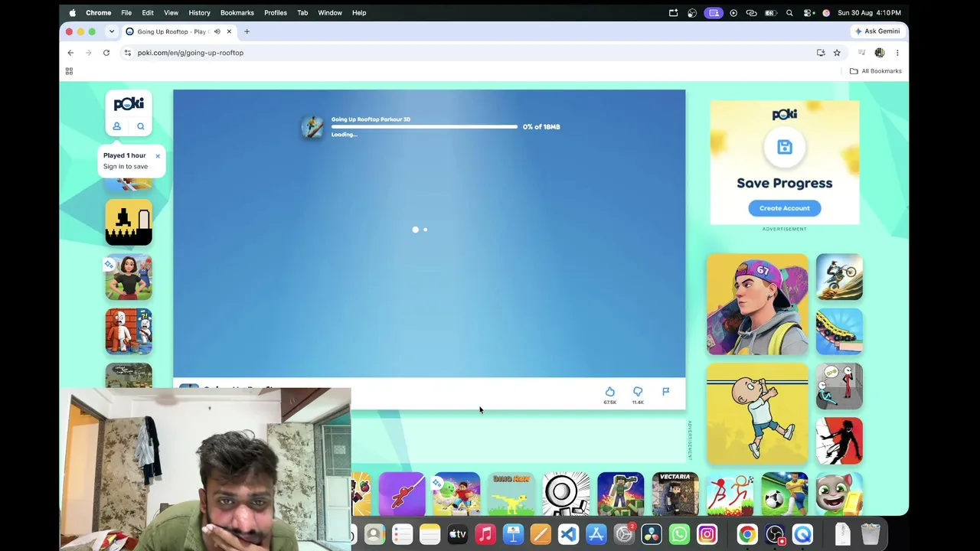Image resolution: width=980 pixels, height=551 pixels.
Task: Open the Edit menu
Action: 148,12
